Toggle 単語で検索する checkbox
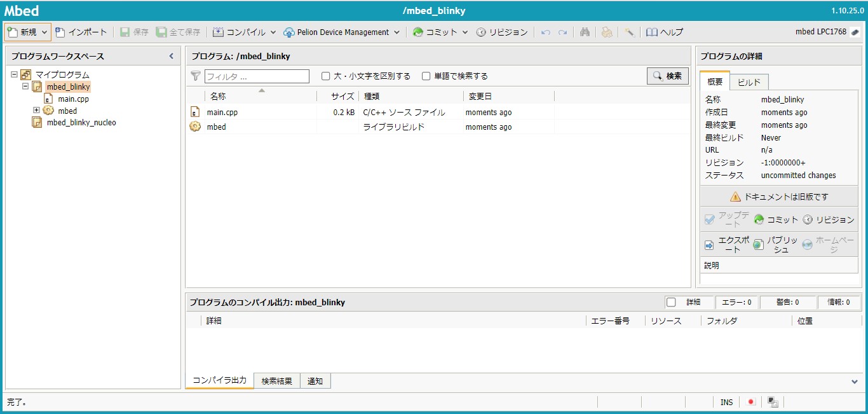The height and width of the screenshot is (414, 868). pyautogui.click(x=426, y=76)
